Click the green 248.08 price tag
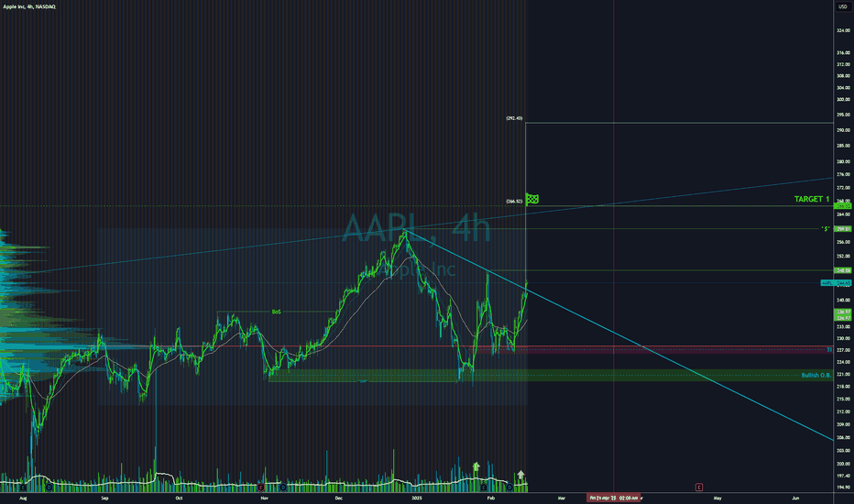 coord(843,270)
